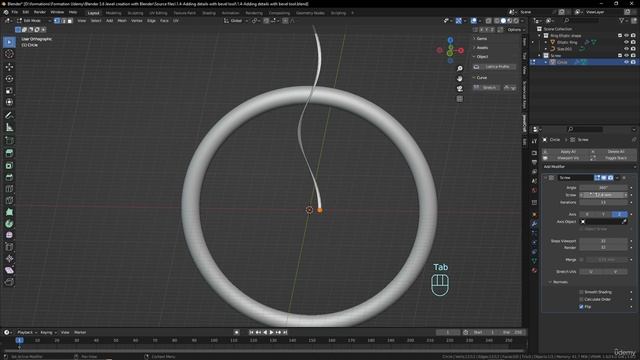Open the Mesh menu in viewport header
The height and width of the screenshot is (360, 640).
(x=122, y=20)
